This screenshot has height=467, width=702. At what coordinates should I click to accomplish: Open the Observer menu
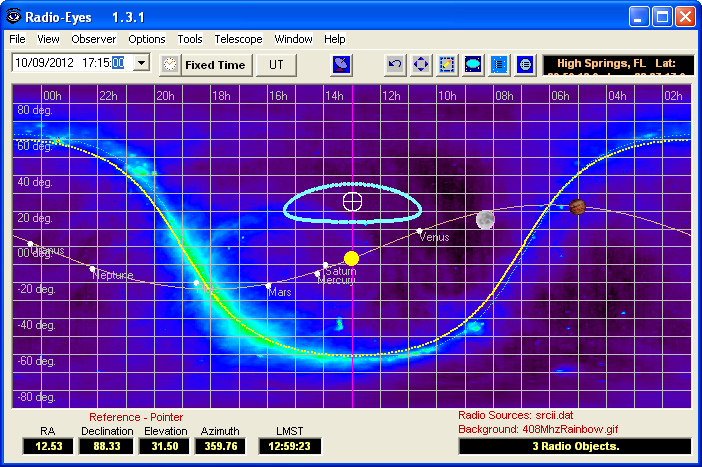click(x=94, y=39)
